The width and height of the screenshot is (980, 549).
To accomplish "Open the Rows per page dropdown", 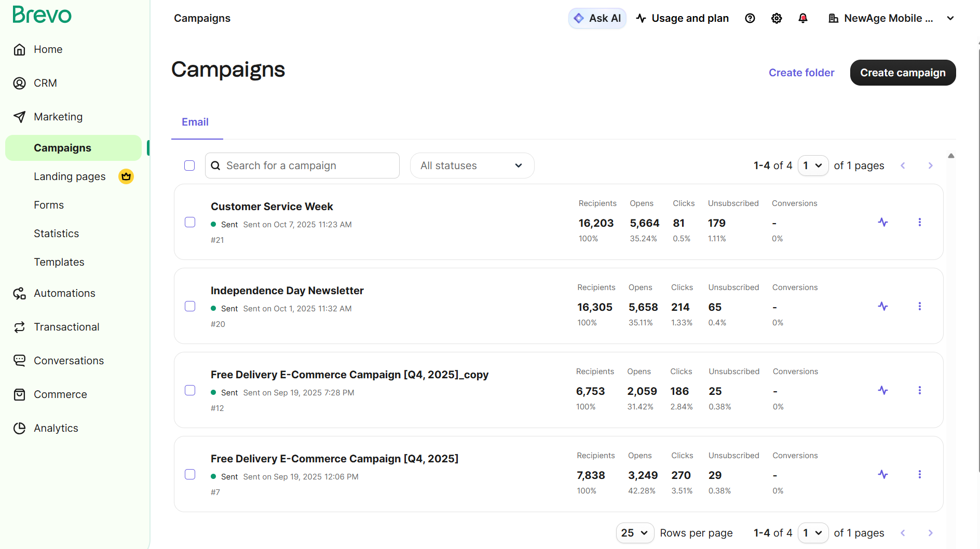I will tap(634, 533).
